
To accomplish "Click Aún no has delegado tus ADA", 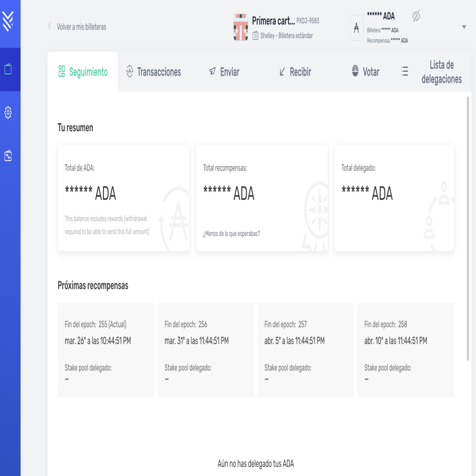I will 256,464.
